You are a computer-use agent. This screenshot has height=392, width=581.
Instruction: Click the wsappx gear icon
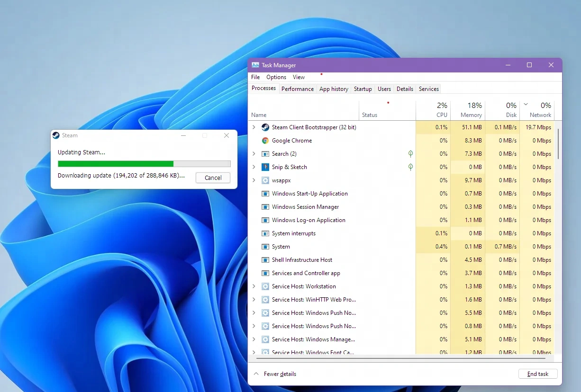(265, 180)
